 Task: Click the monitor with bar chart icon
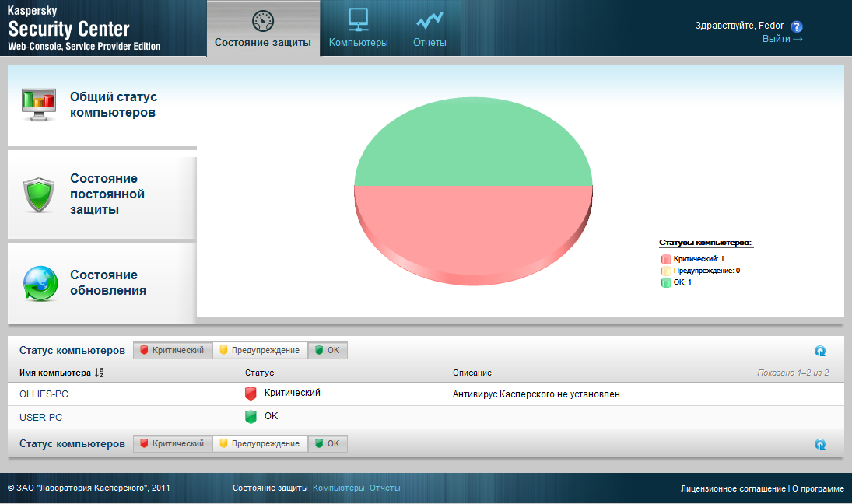[x=39, y=104]
